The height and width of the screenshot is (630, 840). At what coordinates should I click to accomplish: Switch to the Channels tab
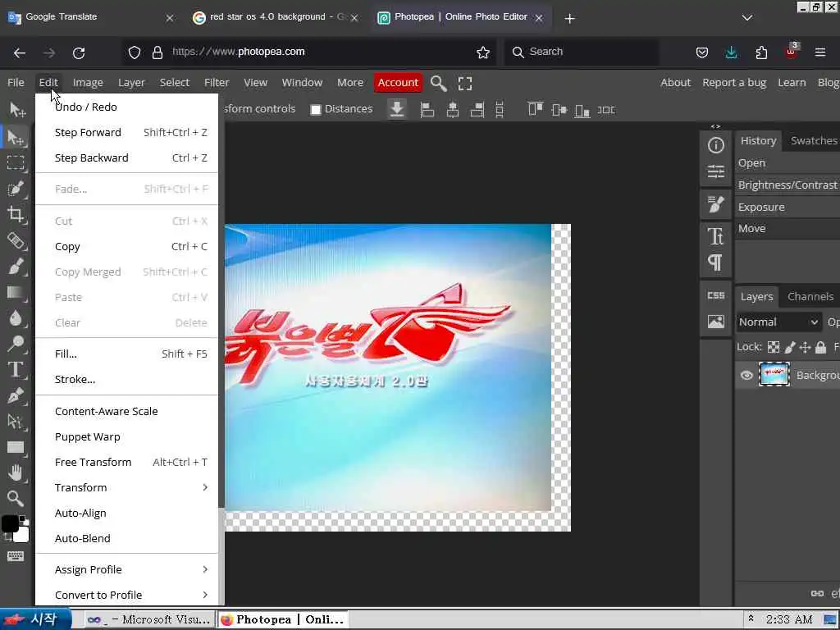coord(810,296)
